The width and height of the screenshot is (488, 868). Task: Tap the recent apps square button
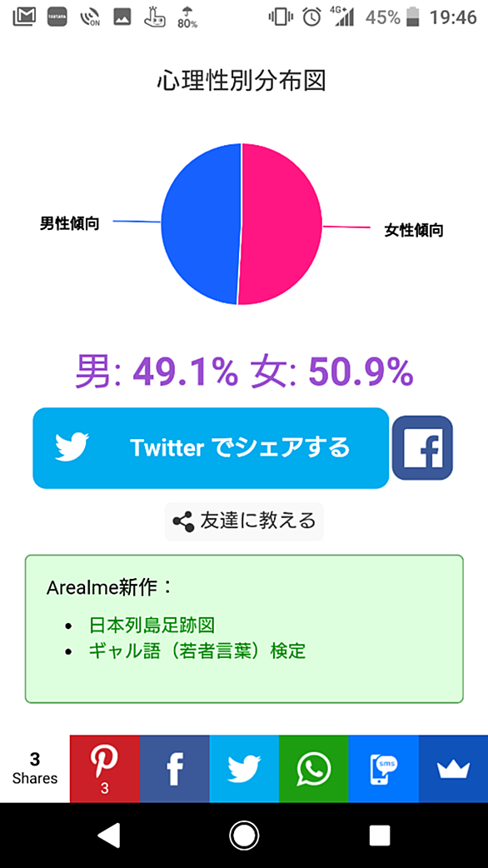click(x=380, y=836)
